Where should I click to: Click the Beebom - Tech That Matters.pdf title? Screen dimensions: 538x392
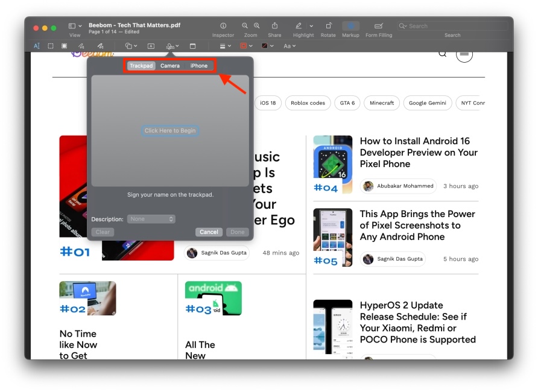(x=134, y=25)
